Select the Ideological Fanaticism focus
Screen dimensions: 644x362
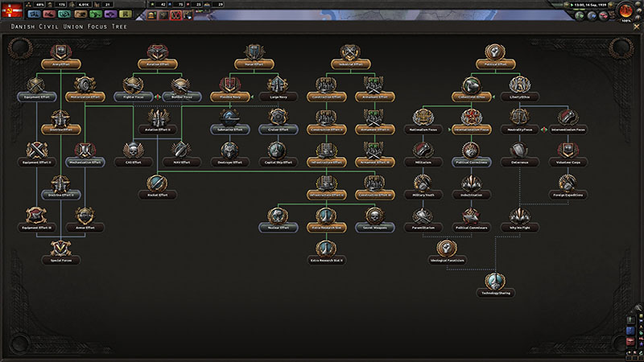(x=448, y=253)
